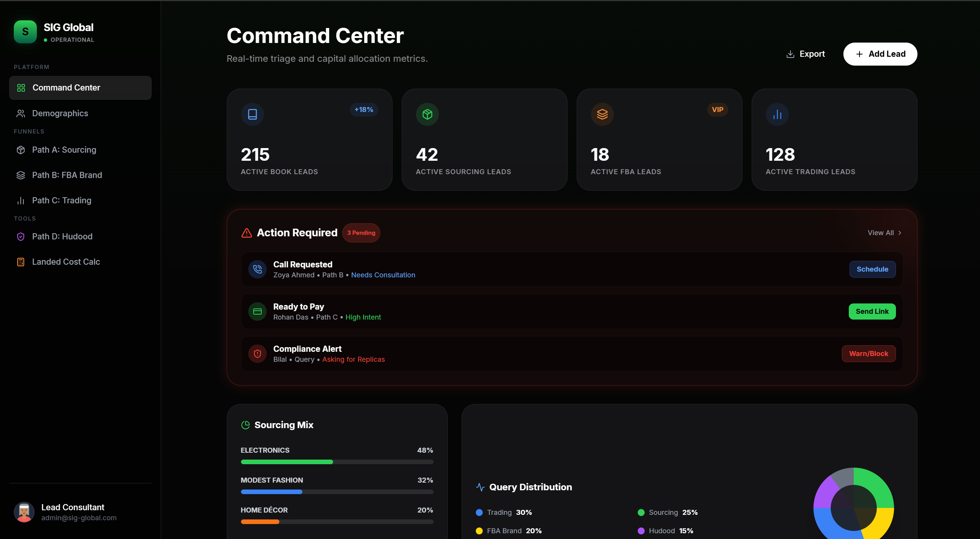980x539 pixels.
Task: Click the Demographics people icon
Action: click(x=21, y=113)
